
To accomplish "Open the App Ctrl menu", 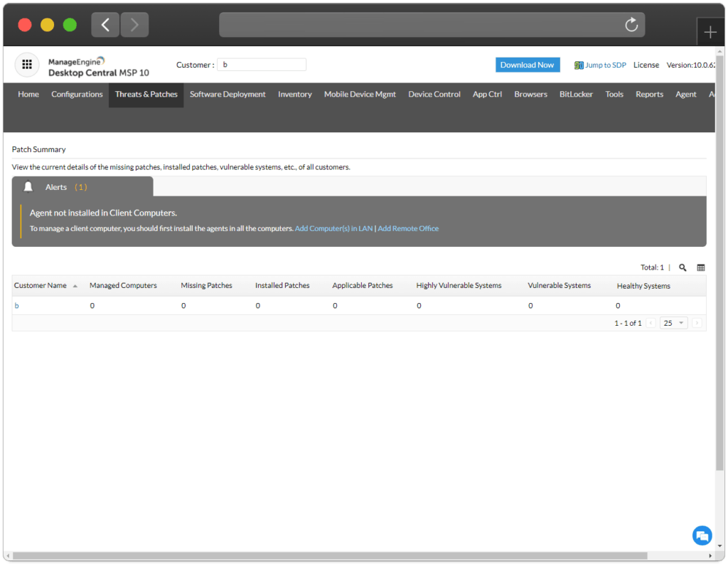I will click(487, 95).
